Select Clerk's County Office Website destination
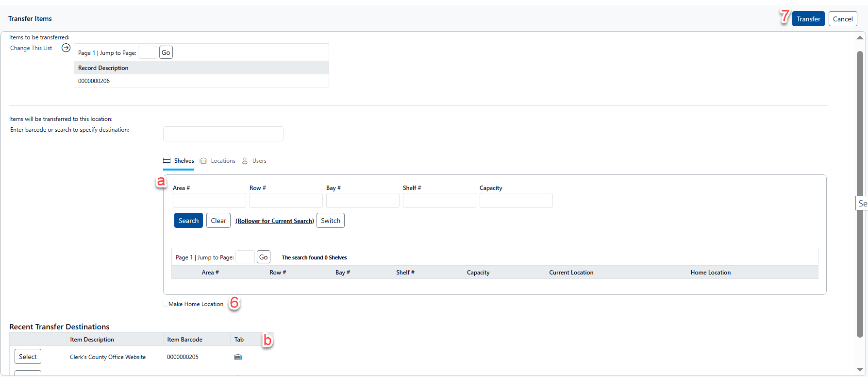 28,357
